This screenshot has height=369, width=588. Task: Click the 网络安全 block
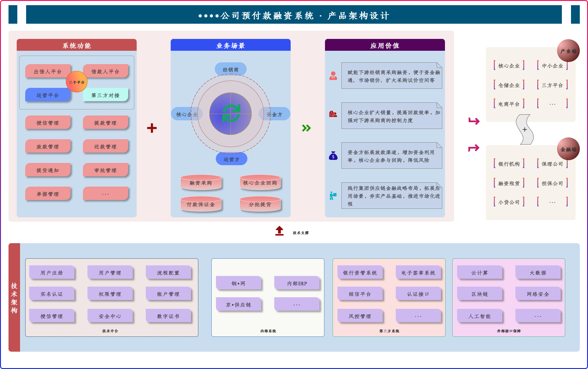(x=538, y=294)
